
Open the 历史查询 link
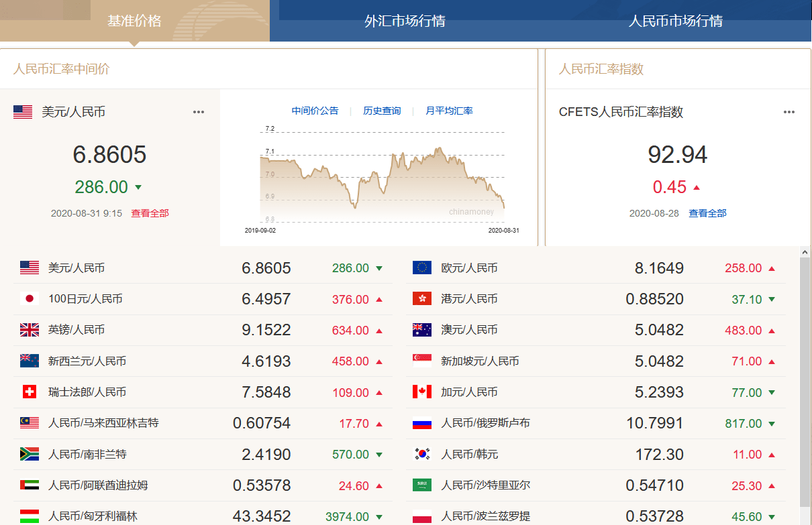pos(382,111)
